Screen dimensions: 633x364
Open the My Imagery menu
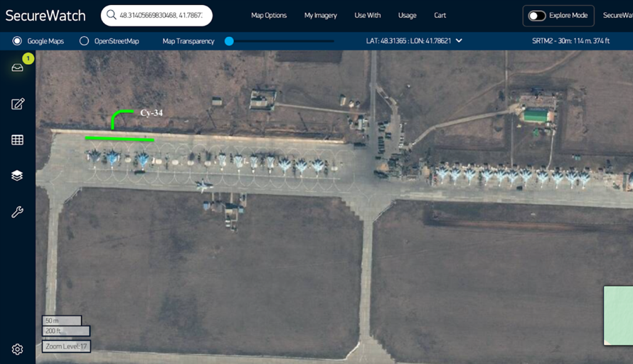[x=321, y=16]
